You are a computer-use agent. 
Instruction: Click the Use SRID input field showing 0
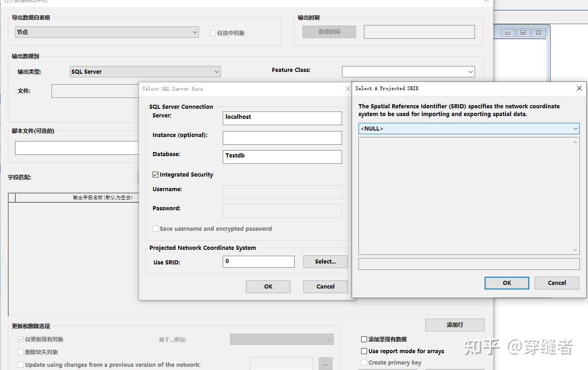pyautogui.click(x=258, y=261)
